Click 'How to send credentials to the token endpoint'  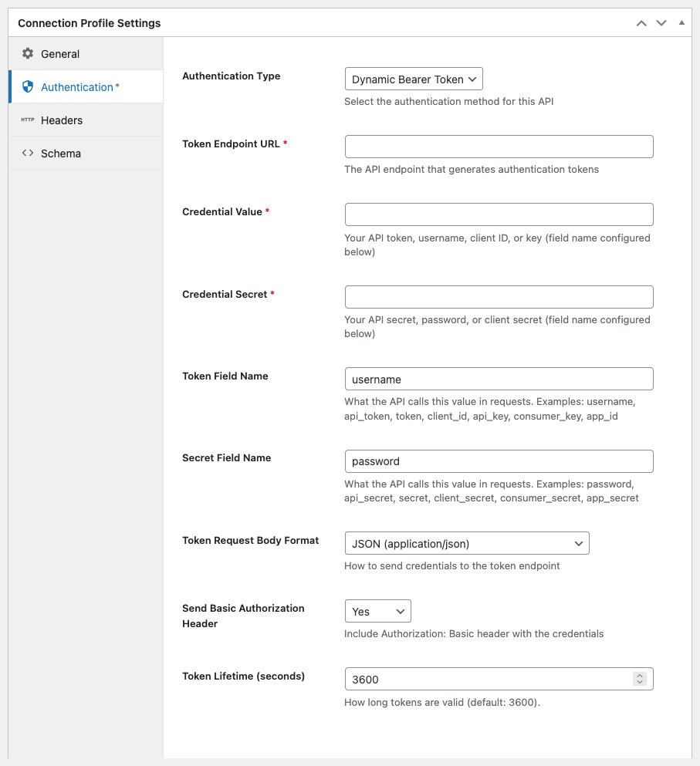[x=451, y=565]
